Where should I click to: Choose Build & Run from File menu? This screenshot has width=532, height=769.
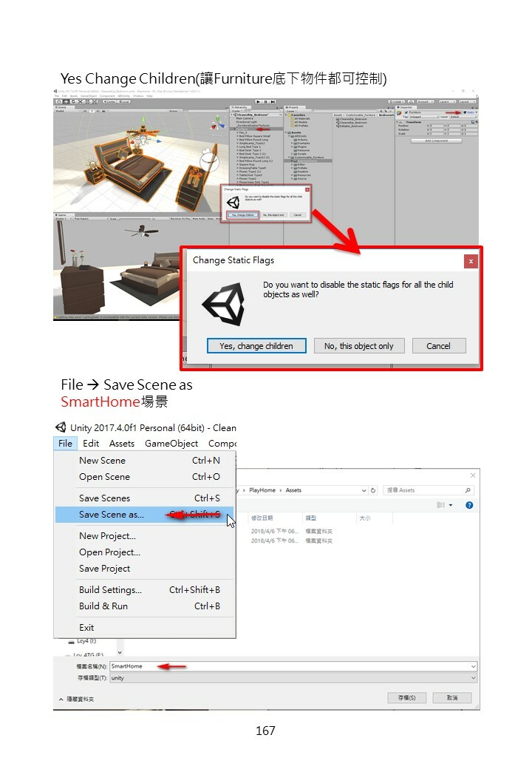(145, 606)
